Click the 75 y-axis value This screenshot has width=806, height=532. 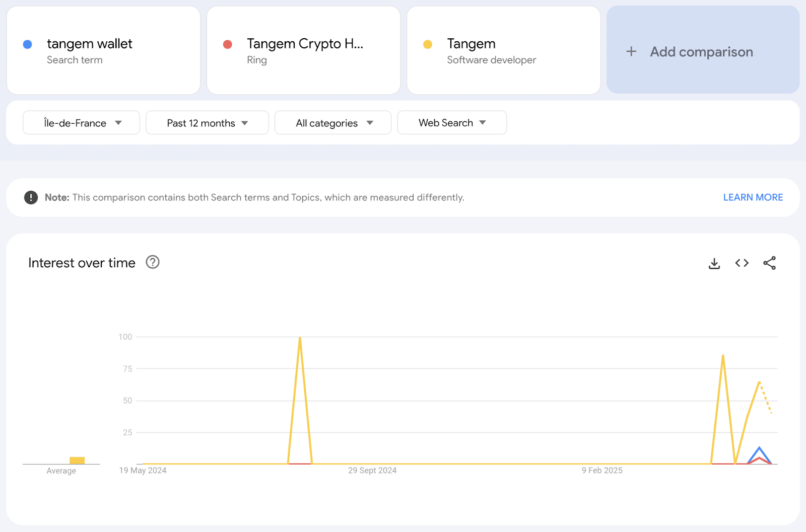[127, 369]
